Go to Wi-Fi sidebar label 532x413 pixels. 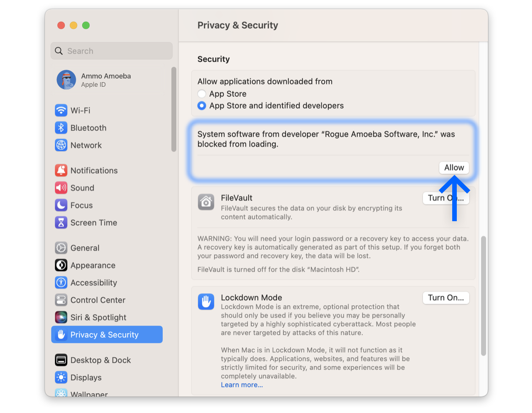tap(80, 110)
